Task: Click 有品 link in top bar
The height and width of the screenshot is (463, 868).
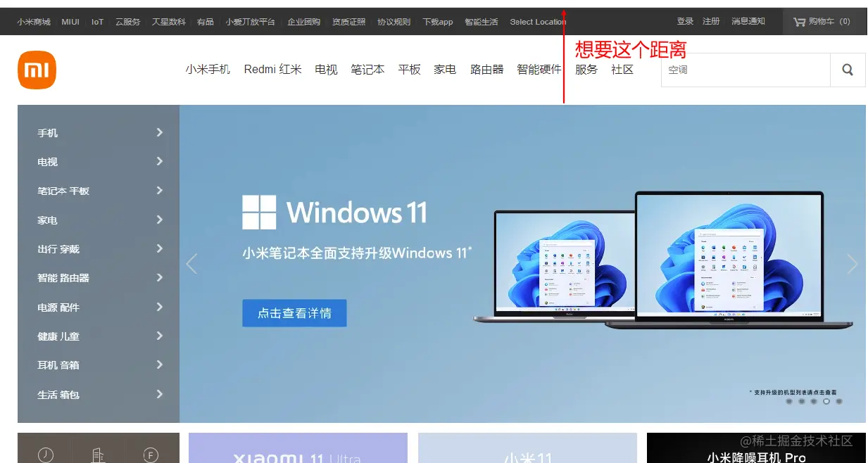Action: pyautogui.click(x=206, y=22)
